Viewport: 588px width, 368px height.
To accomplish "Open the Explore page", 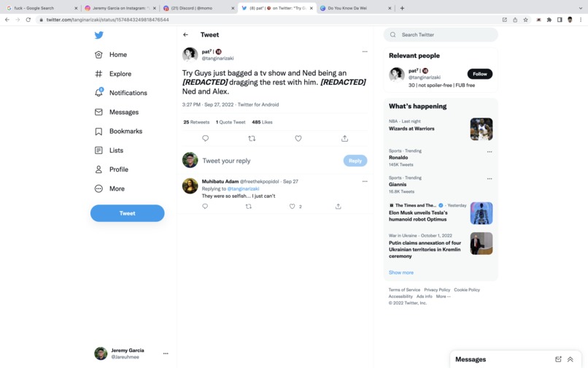I will coord(113,74).
